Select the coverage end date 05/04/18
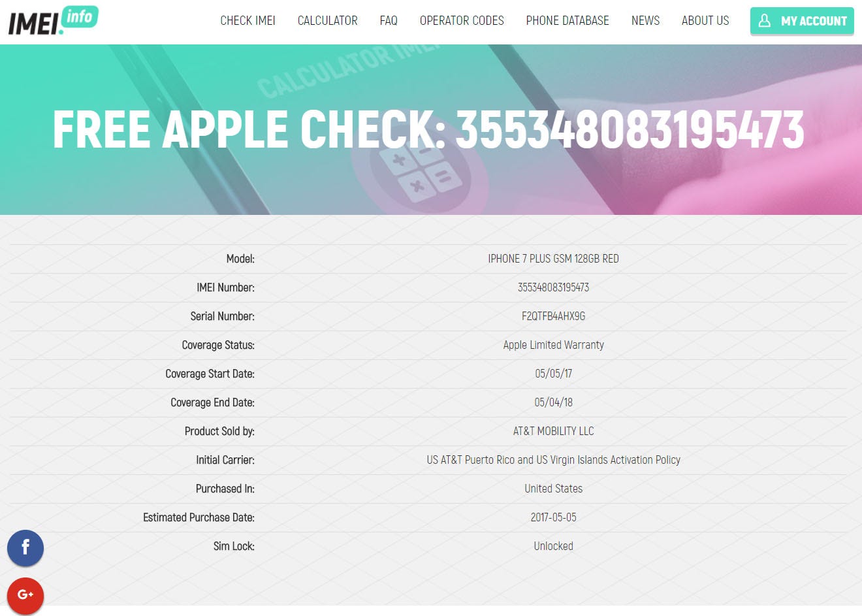 553,402
